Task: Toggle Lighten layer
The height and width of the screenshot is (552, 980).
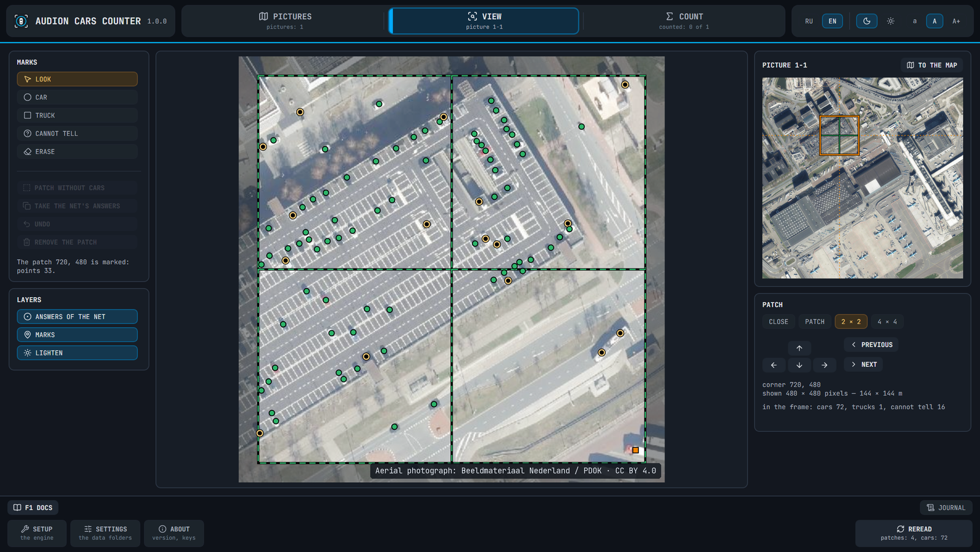Action: (x=77, y=353)
